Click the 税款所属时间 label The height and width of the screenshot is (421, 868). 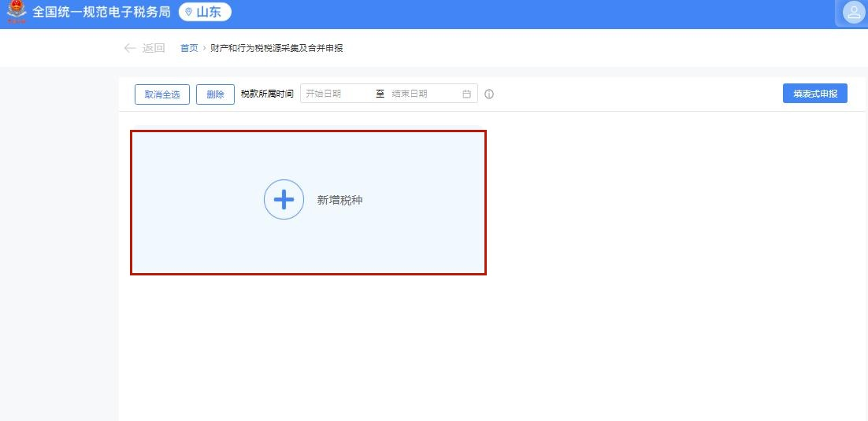[267, 94]
